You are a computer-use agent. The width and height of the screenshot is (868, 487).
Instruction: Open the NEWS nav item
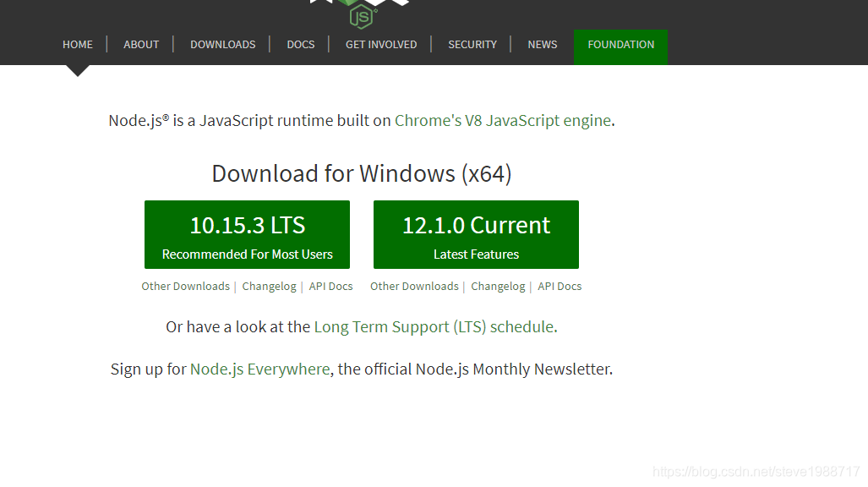pos(543,44)
